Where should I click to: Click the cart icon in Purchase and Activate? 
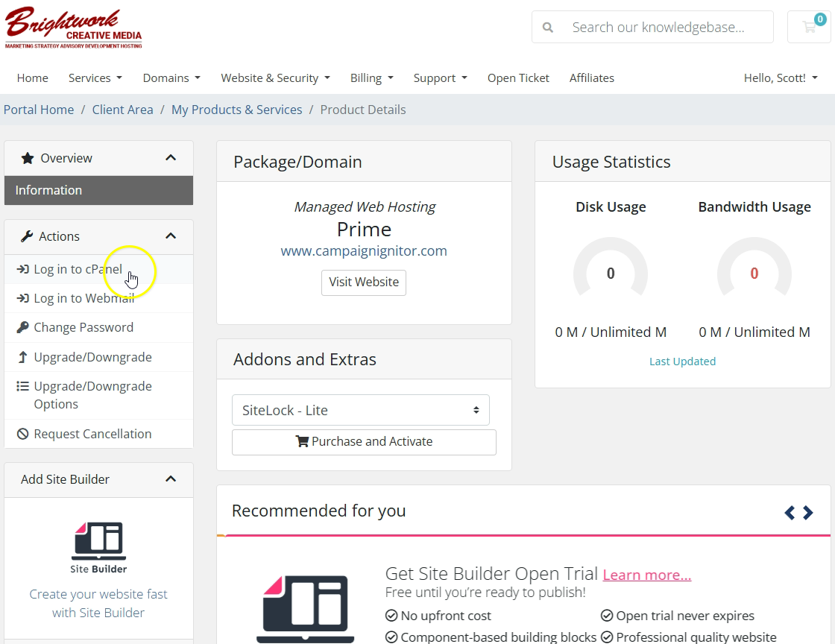coord(302,441)
